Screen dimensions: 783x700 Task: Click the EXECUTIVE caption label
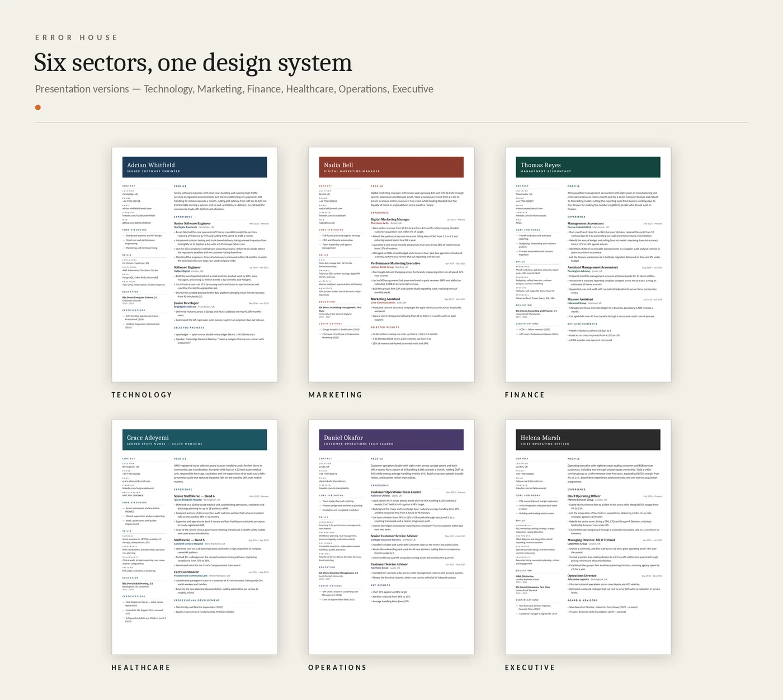[530, 668]
